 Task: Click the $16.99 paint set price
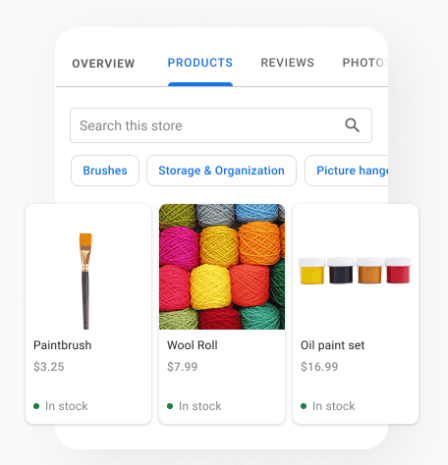click(x=319, y=367)
